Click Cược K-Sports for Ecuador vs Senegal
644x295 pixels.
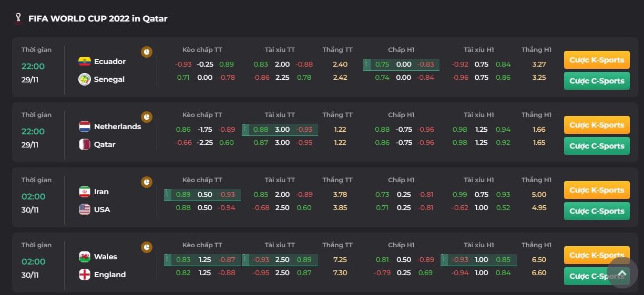[x=596, y=60]
